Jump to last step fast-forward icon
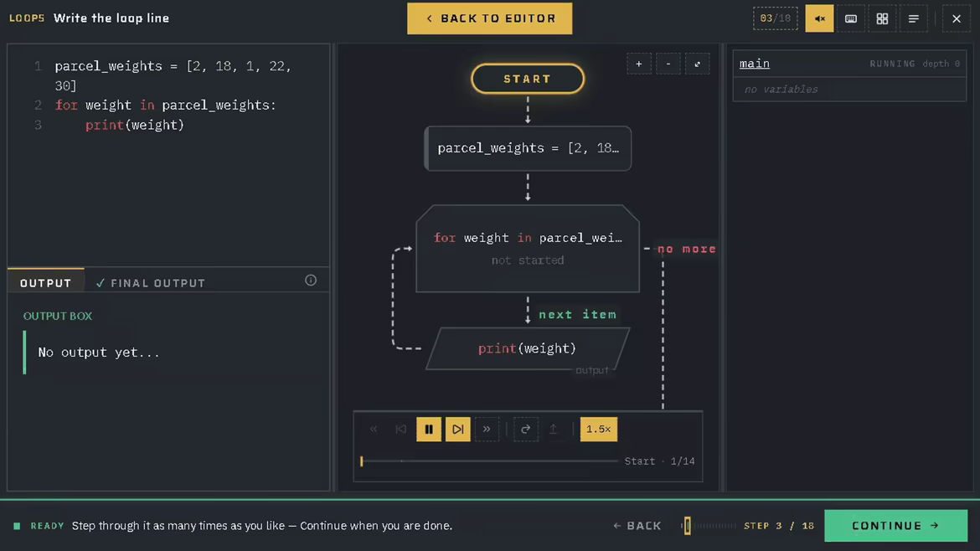Image resolution: width=980 pixels, height=551 pixels. [487, 430]
